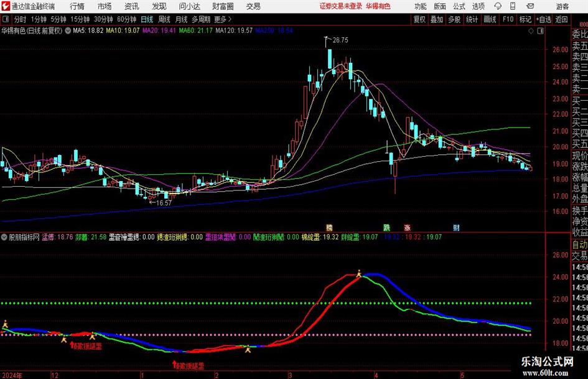Click the MA10: 19.07 indicator value
This screenshot has width=588, height=379.
(x=123, y=30)
